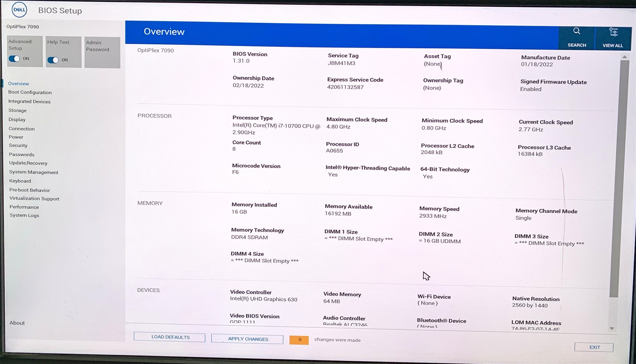Open the Security settings page
The width and height of the screenshot is (636, 364).
tap(18, 145)
